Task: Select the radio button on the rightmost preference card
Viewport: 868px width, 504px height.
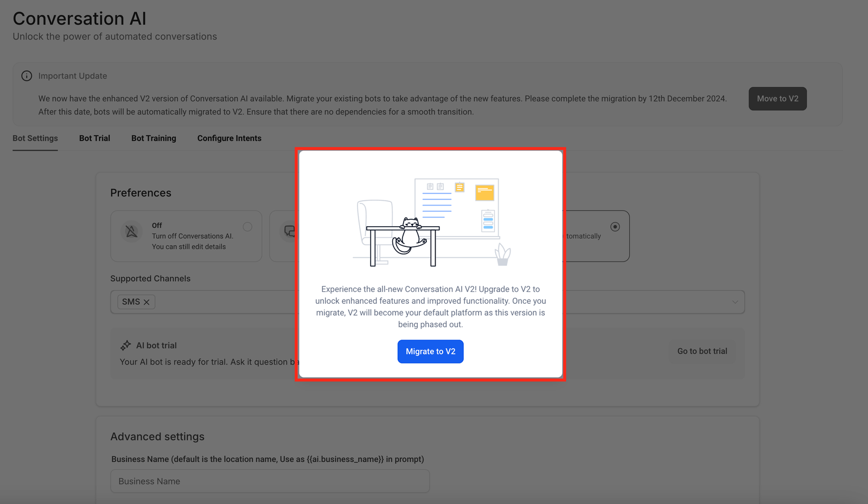Action: (615, 227)
